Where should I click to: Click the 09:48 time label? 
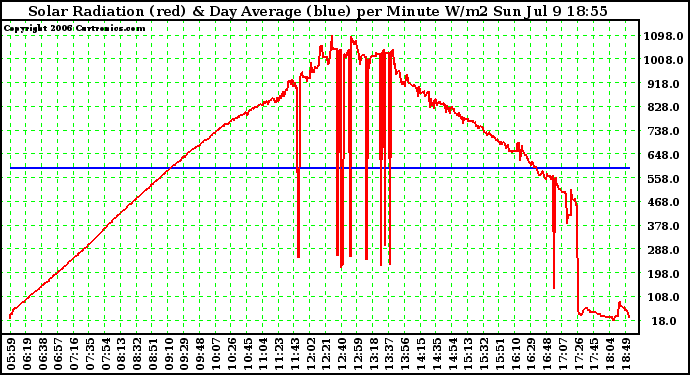200,354
